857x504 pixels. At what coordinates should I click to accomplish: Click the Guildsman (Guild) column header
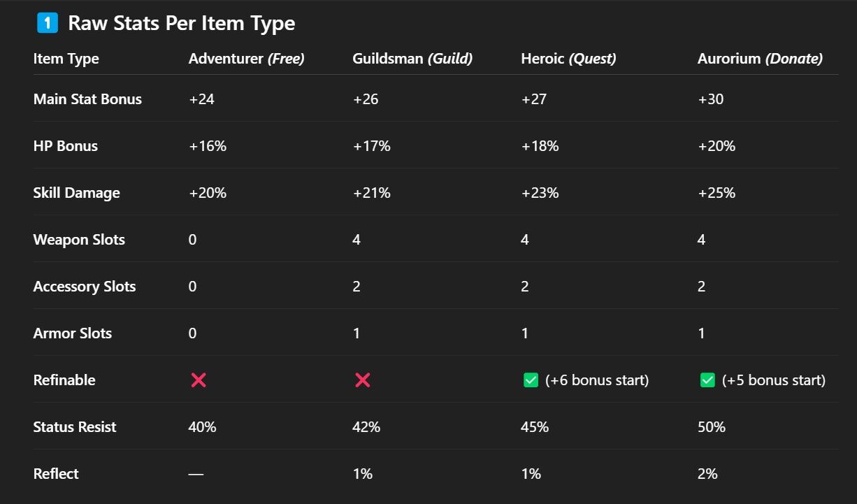pyautogui.click(x=412, y=59)
